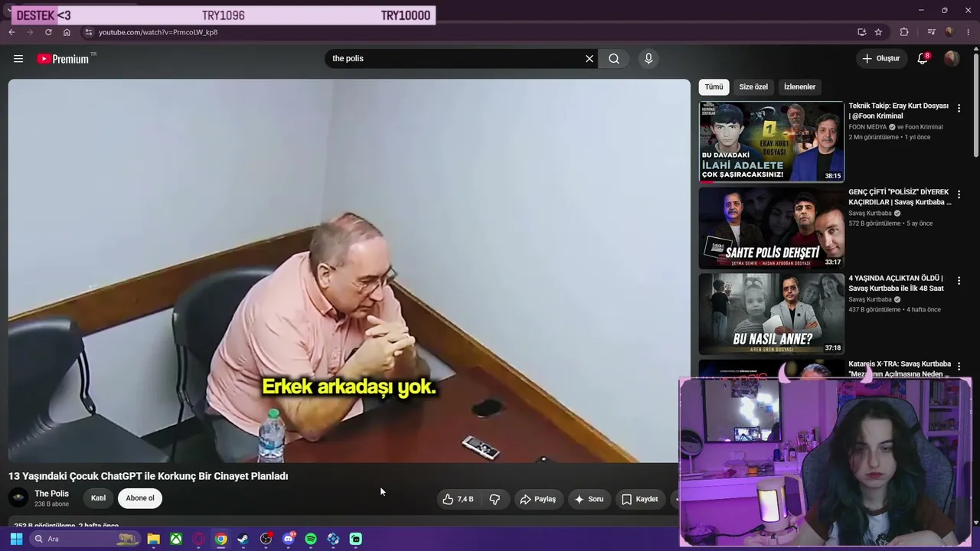Open the mint-green app in the taskbar
Image resolution: width=980 pixels, height=551 pixels.
pos(356,539)
